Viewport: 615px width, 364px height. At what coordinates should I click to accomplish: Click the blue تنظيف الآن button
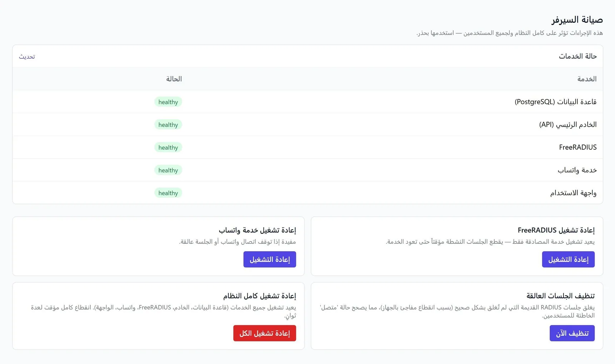coord(572,333)
